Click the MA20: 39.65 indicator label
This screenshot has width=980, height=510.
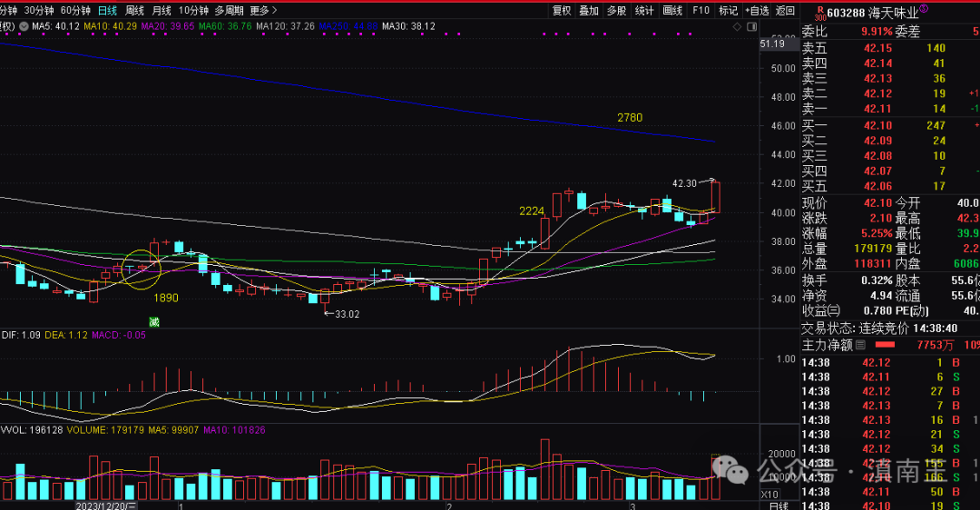[x=168, y=26]
